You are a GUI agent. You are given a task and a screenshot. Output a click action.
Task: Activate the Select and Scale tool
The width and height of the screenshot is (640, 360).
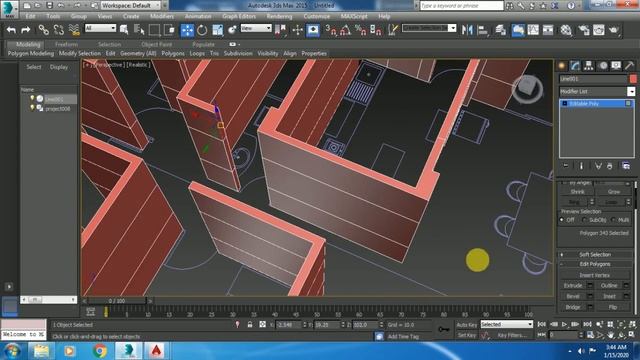218,30
